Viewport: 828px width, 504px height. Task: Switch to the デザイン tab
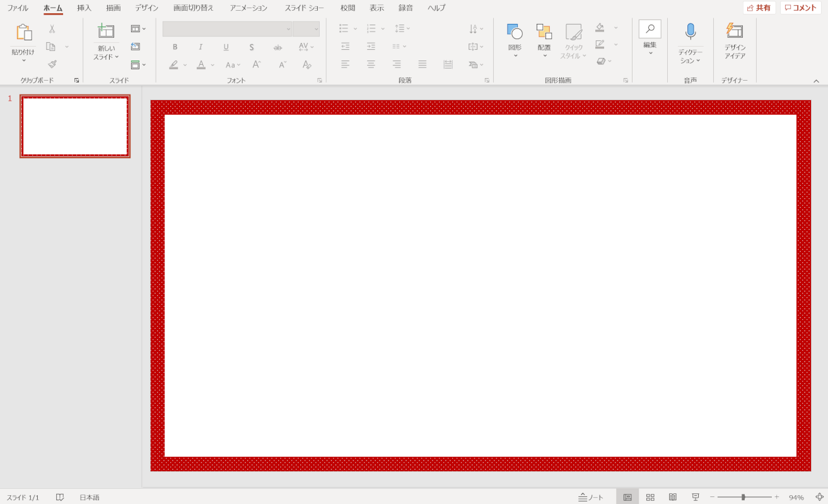(146, 8)
